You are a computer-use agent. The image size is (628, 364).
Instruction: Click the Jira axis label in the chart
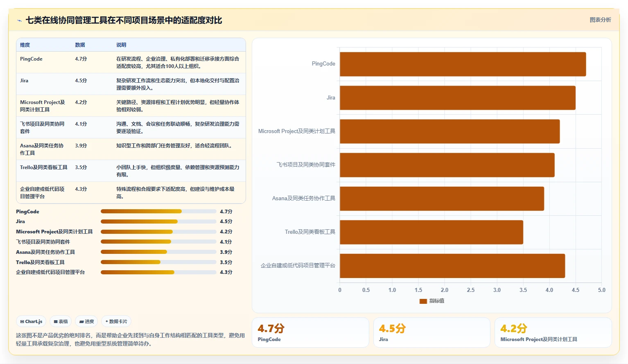pos(331,98)
